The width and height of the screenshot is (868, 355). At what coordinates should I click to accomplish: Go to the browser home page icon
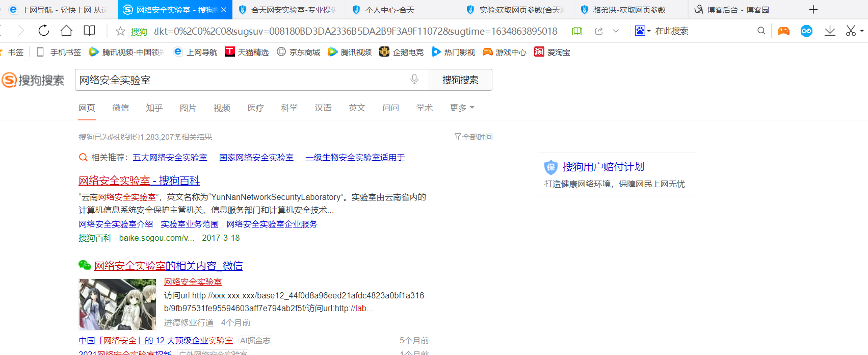(66, 31)
